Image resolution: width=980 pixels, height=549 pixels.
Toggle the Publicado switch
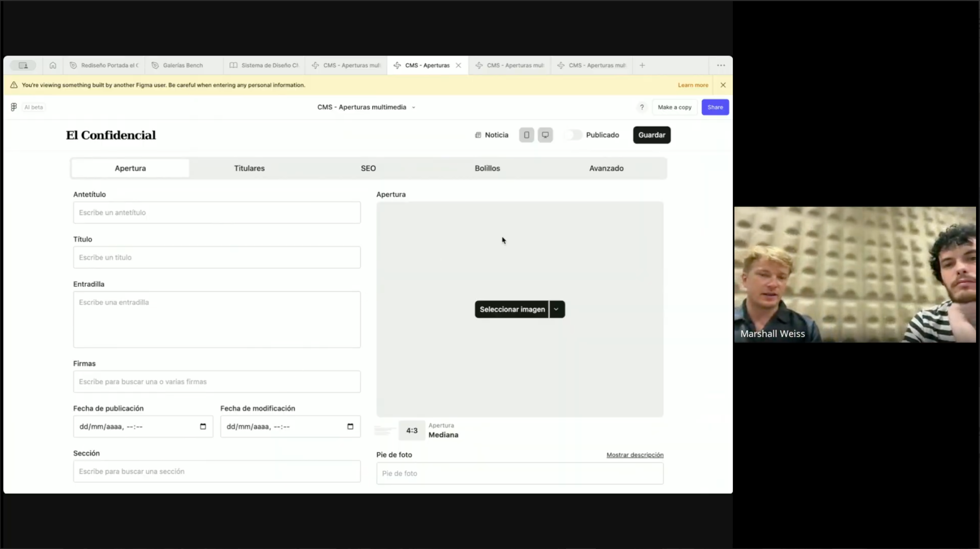(573, 135)
